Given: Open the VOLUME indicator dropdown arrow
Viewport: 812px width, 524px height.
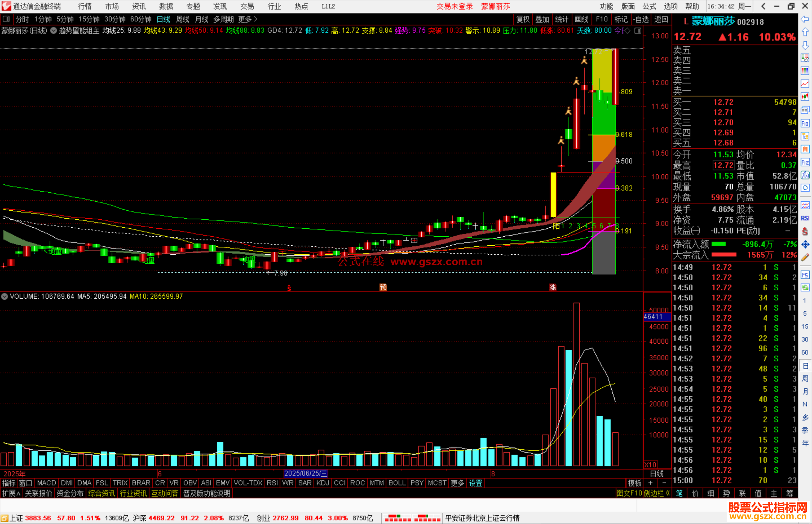Looking at the screenshot, I should [x=5, y=296].
